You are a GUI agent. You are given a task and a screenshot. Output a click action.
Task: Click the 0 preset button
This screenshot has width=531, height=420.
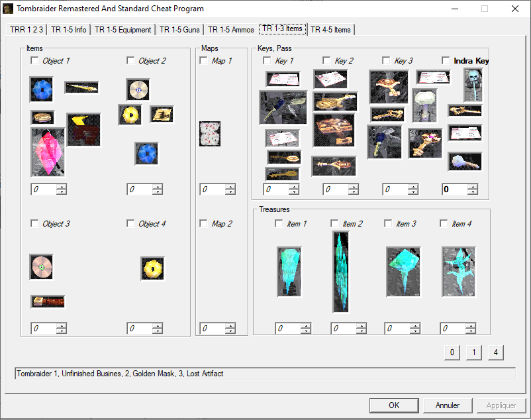click(452, 352)
